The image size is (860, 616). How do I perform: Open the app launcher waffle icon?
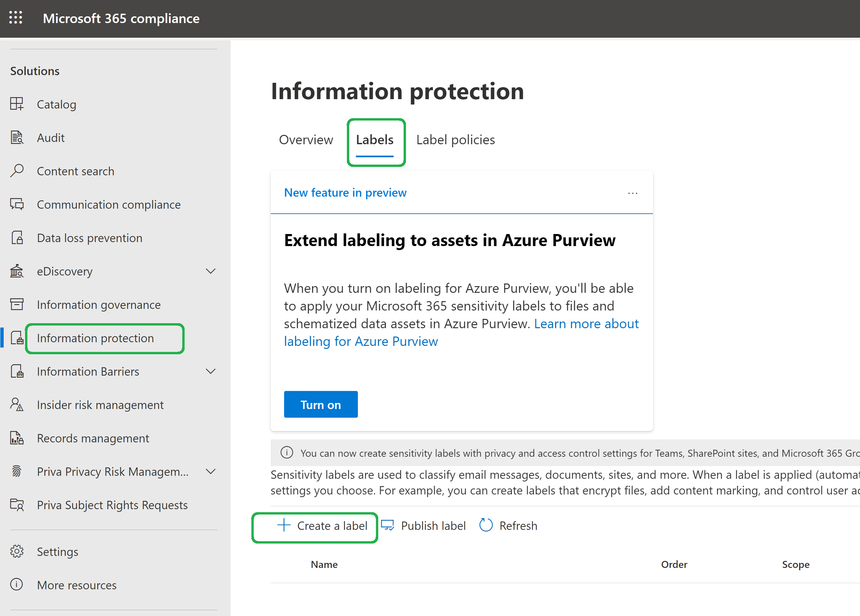(x=16, y=17)
